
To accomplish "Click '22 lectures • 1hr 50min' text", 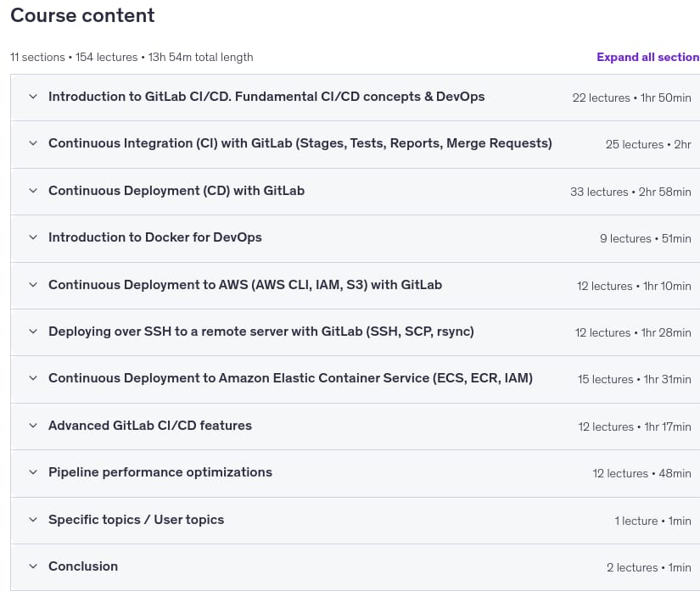I will 631,98.
